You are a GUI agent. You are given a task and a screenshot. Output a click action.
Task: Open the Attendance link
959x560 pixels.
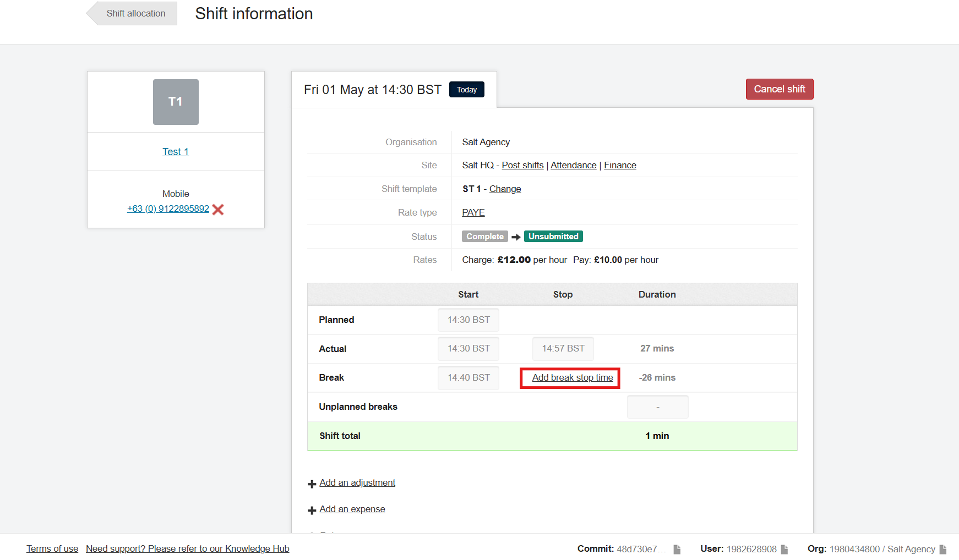click(574, 165)
